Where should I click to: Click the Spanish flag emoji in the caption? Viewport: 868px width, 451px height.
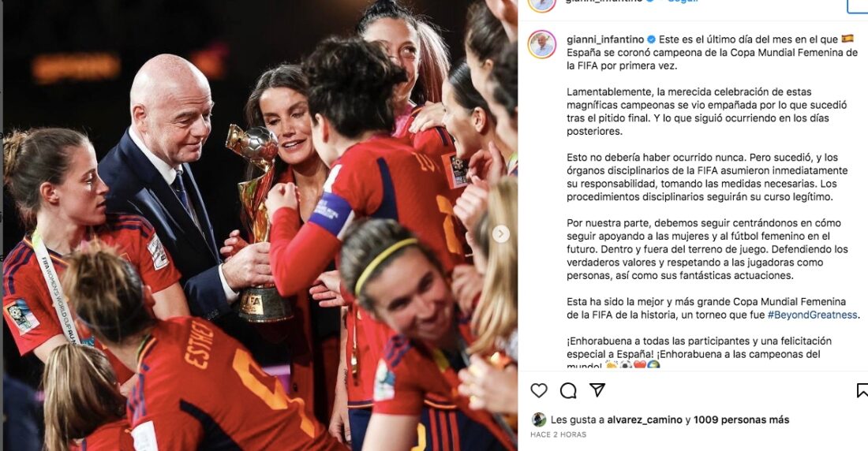click(x=847, y=39)
